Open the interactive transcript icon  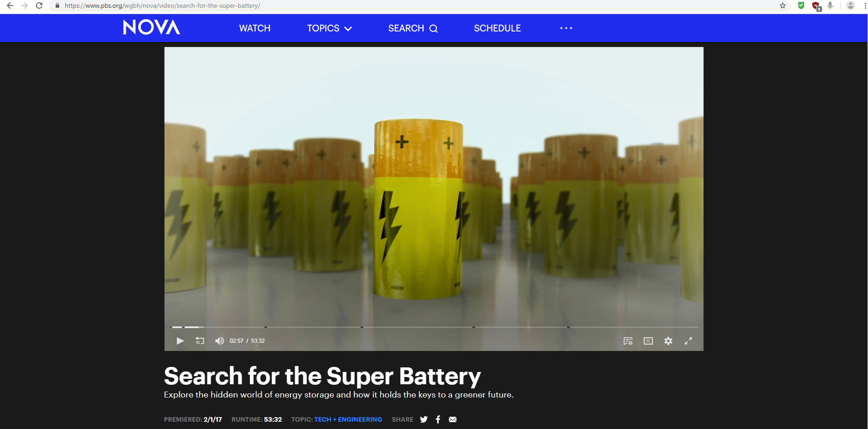point(628,341)
